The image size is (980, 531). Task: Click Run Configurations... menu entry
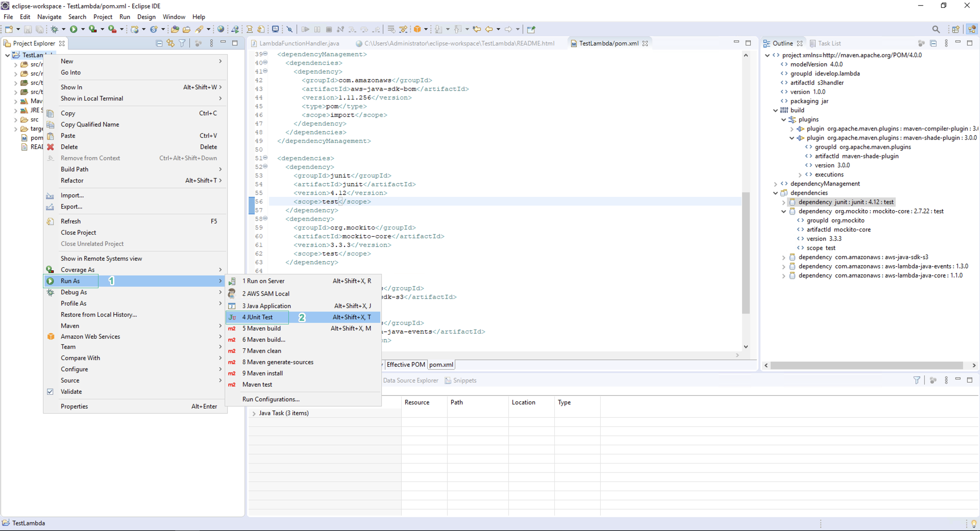pyautogui.click(x=303, y=399)
